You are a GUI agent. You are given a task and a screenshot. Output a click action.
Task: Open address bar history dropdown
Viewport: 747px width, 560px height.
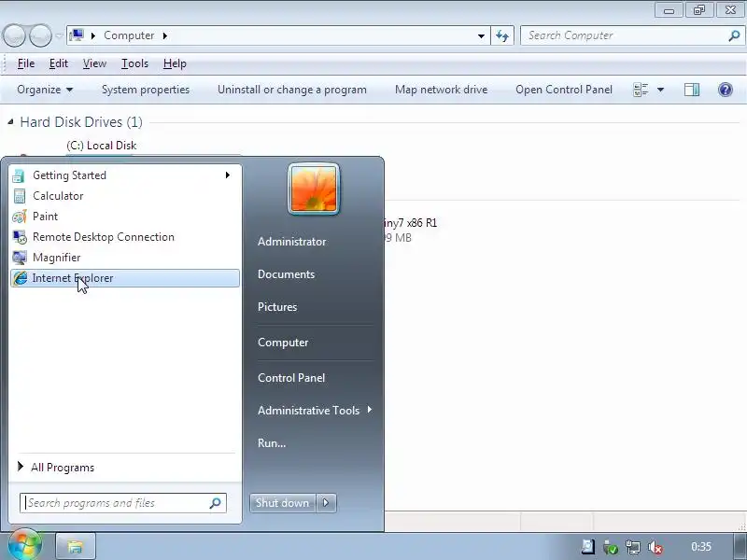pos(481,35)
